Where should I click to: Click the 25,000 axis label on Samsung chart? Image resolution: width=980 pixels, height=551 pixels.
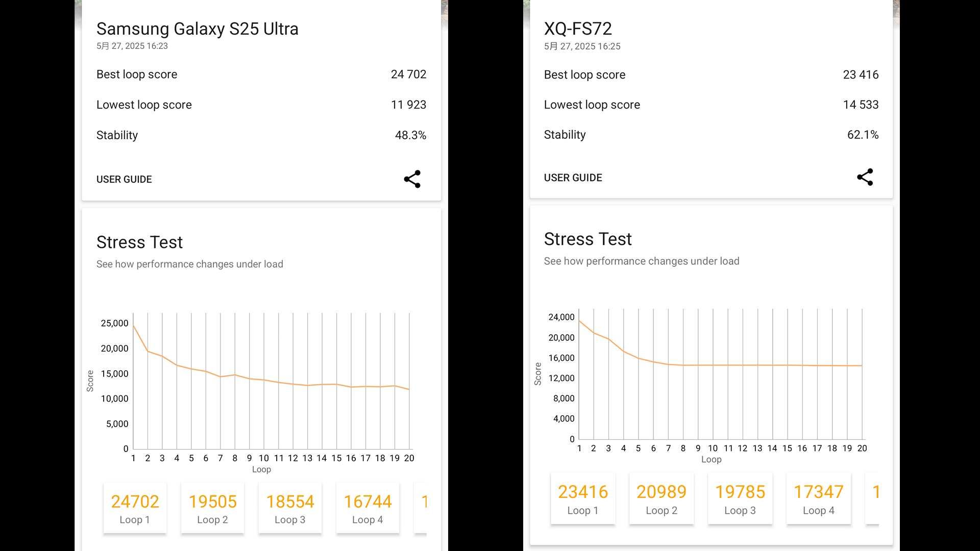tap(114, 323)
